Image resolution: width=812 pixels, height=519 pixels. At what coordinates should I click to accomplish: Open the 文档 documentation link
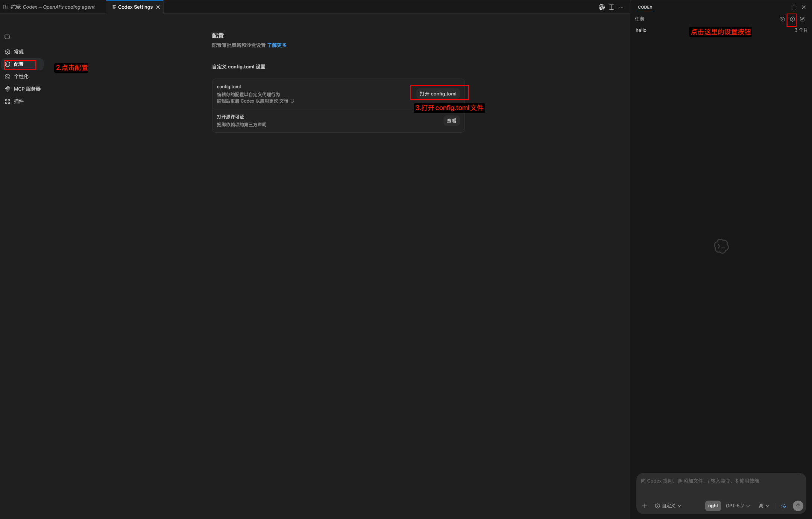tap(287, 101)
